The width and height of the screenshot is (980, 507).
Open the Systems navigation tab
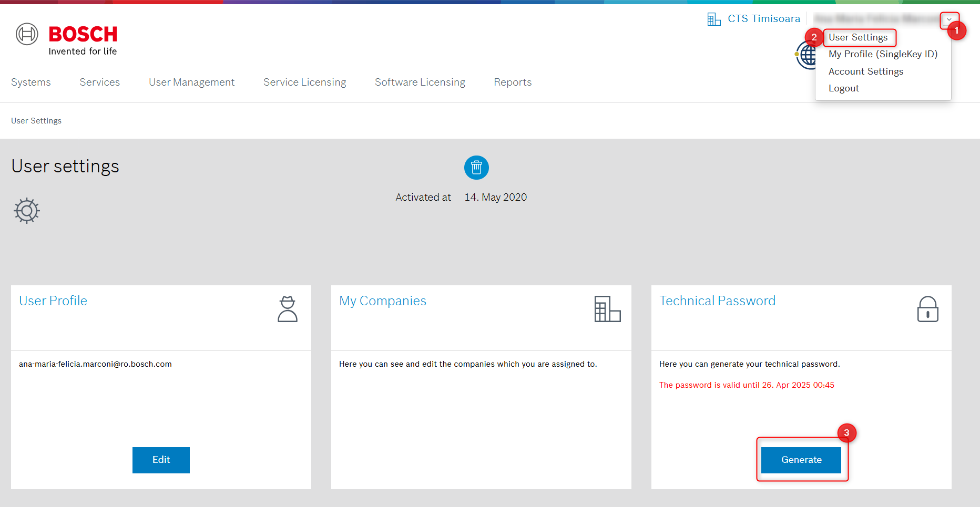click(31, 82)
